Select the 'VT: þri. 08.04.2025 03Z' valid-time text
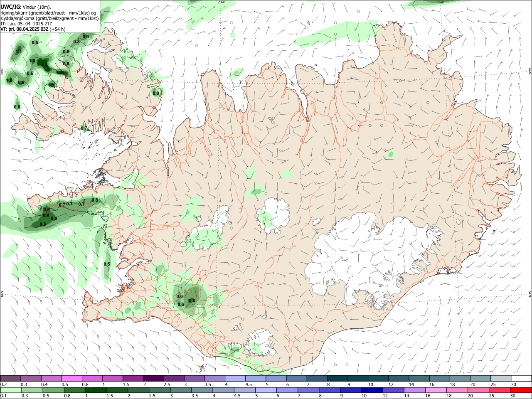This screenshot has height=399, width=532. coord(25,29)
